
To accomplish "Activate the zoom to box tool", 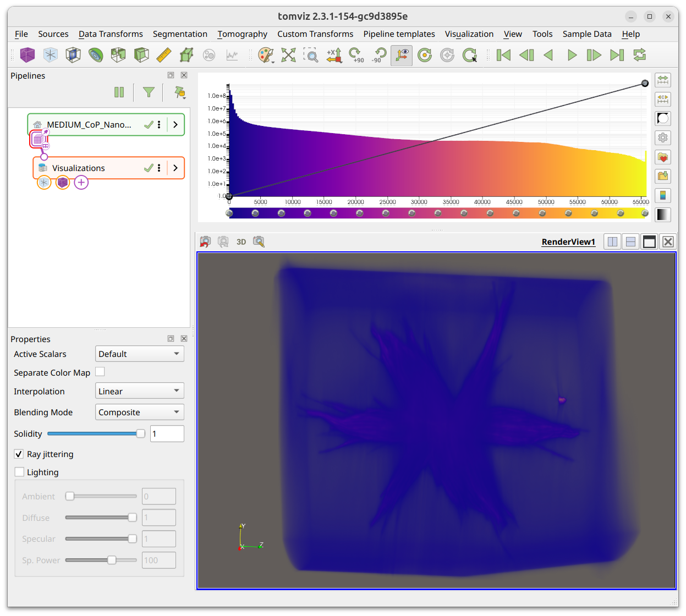I will pyautogui.click(x=311, y=55).
